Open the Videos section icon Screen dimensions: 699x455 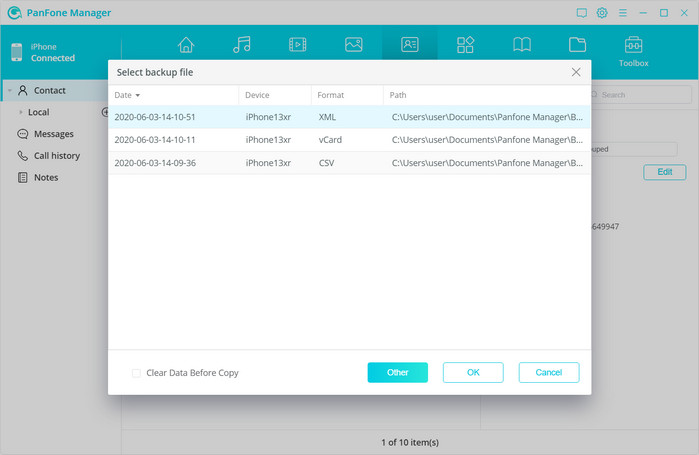coord(298,45)
